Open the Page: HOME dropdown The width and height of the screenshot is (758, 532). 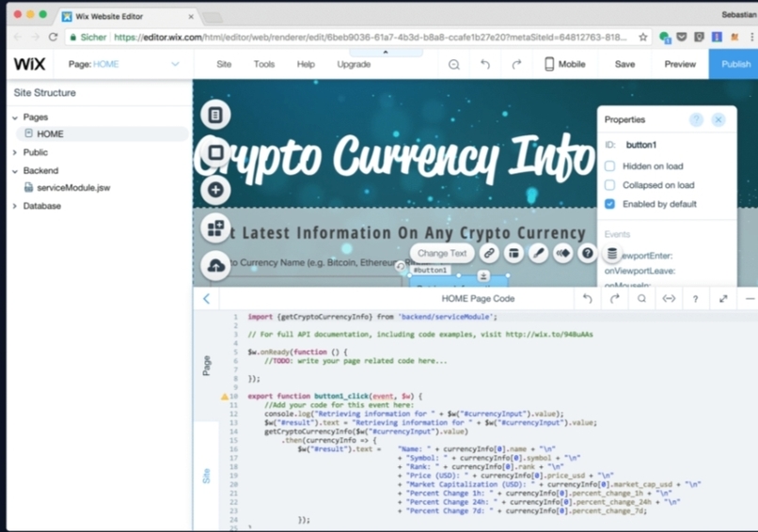pos(124,64)
